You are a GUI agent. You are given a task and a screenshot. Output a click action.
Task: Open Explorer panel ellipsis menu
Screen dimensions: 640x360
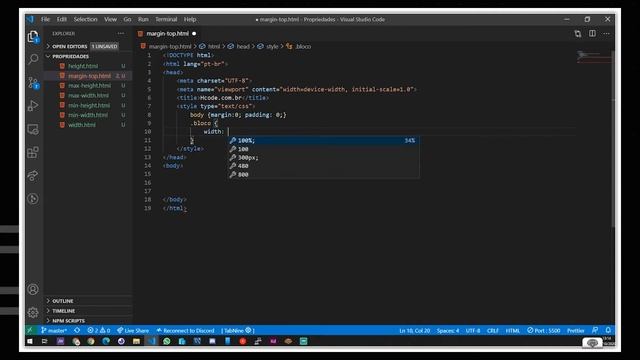click(x=121, y=33)
